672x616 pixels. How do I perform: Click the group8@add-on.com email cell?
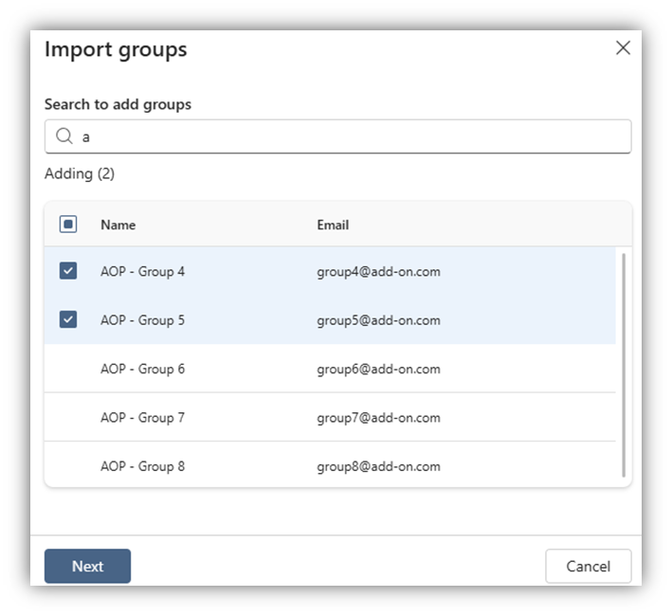click(378, 466)
